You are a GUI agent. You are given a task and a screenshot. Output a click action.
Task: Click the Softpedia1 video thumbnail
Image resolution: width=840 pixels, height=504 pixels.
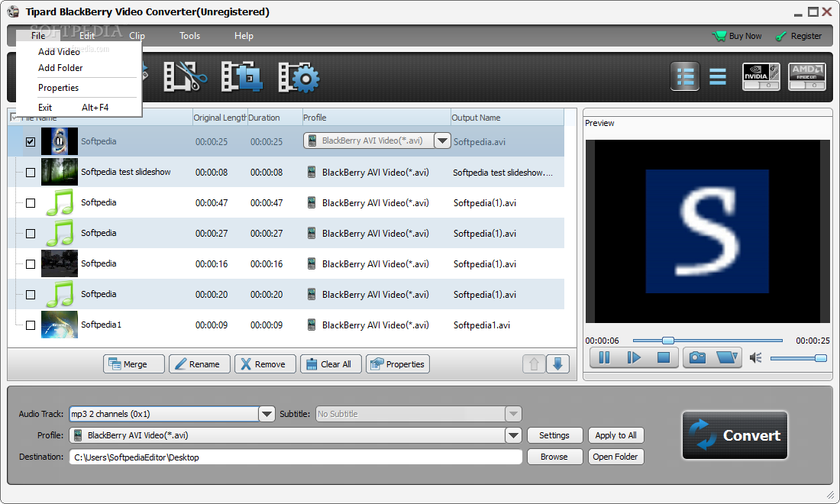coord(60,325)
